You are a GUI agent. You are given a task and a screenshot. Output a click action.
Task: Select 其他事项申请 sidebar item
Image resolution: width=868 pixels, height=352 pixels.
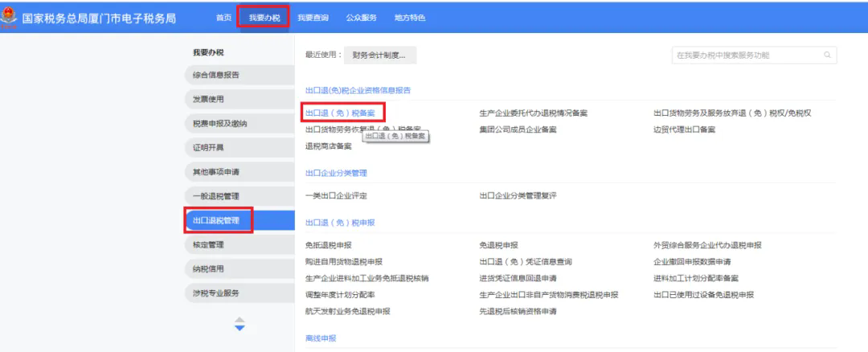point(240,172)
